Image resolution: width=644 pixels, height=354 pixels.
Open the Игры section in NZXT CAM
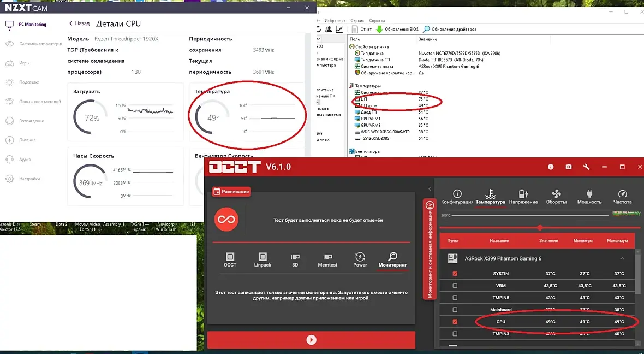click(18, 63)
